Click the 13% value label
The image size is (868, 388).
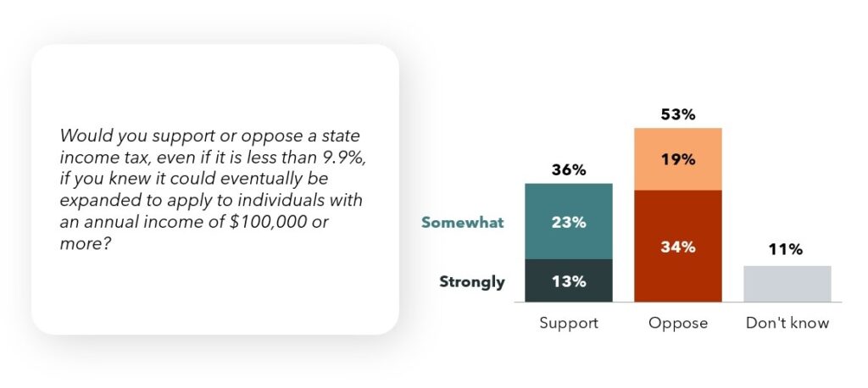point(568,282)
